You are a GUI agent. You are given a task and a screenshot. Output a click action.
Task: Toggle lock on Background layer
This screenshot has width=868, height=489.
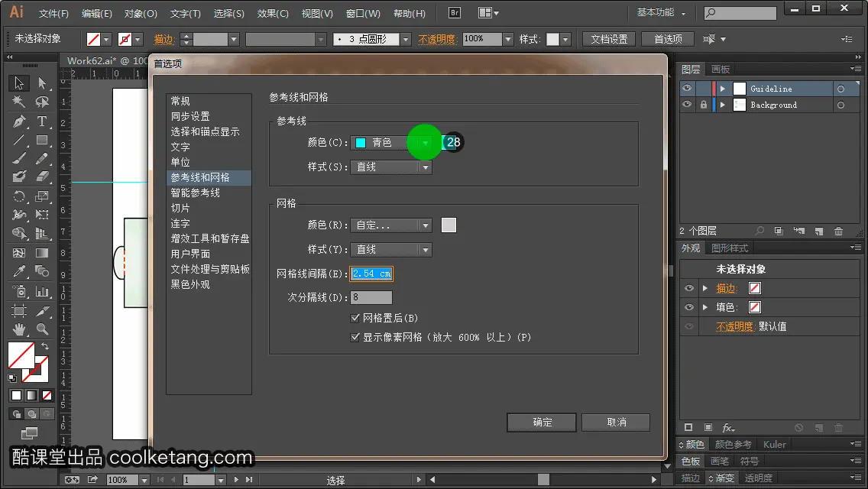(703, 105)
